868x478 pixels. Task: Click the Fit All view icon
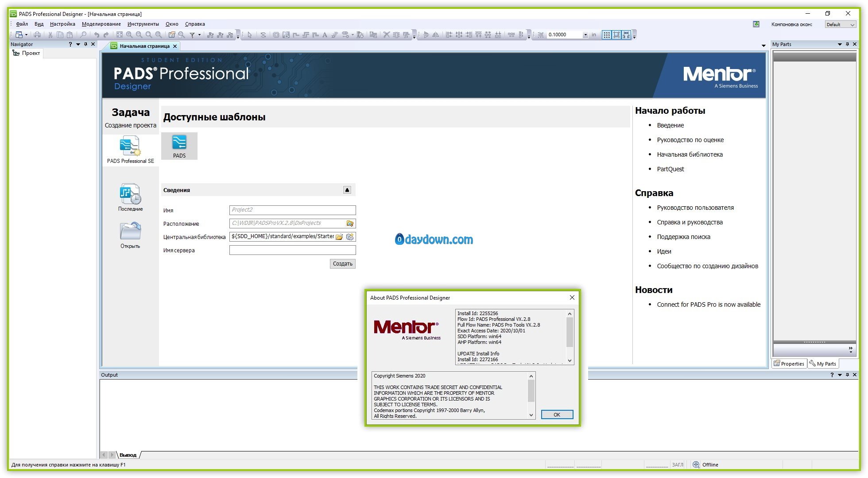(120, 35)
